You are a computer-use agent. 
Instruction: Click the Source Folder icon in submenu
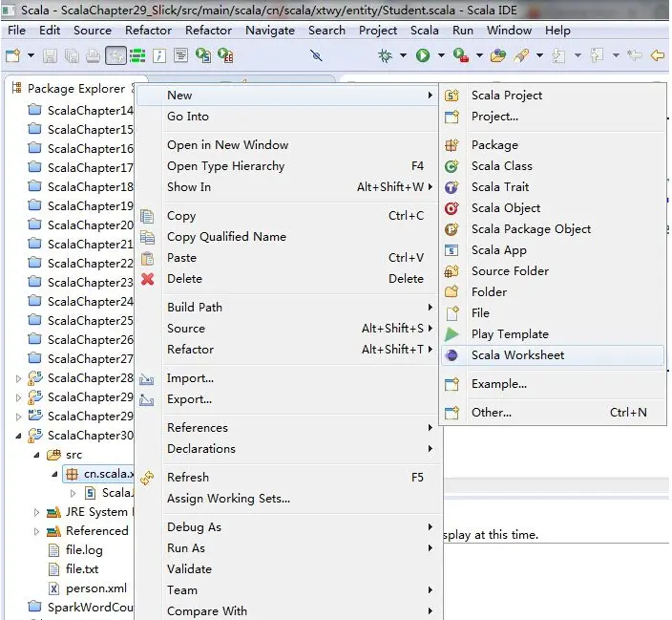[x=451, y=271]
